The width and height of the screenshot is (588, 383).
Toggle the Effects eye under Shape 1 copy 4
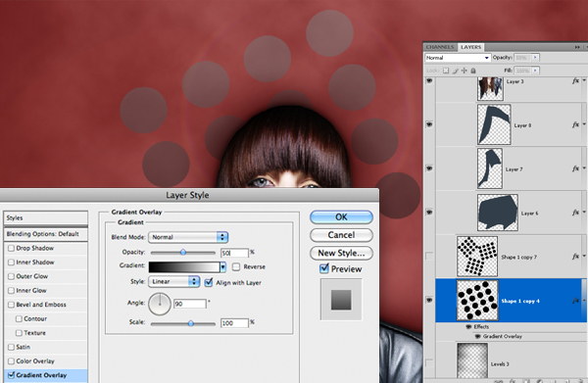coord(468,327)
